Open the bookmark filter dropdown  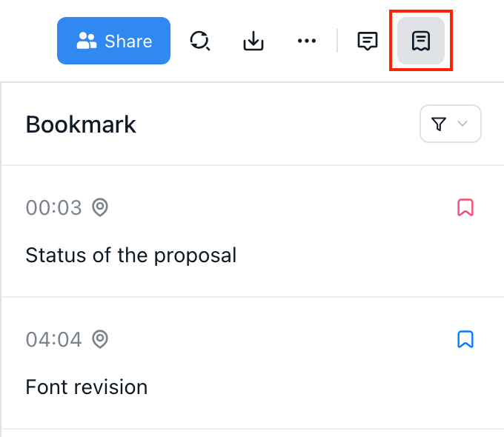tap(451, 124)
